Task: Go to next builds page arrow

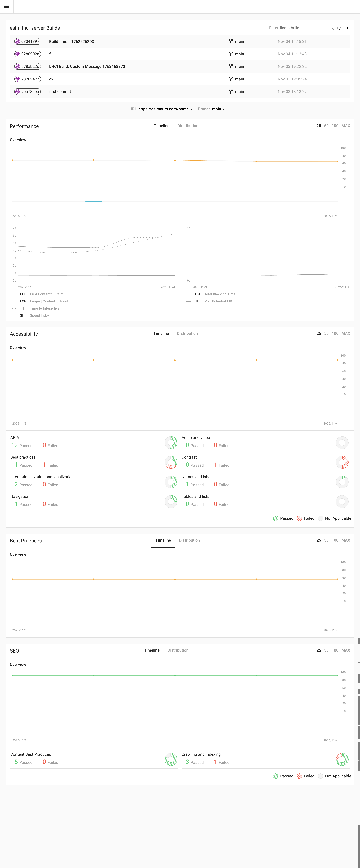Action: (x=347, y=28)
